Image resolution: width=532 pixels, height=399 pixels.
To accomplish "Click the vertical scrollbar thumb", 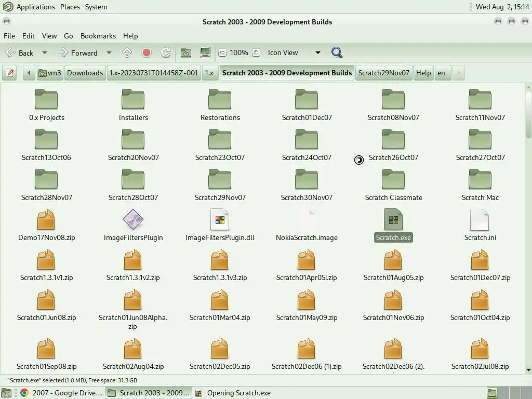I will click(528, 114).
